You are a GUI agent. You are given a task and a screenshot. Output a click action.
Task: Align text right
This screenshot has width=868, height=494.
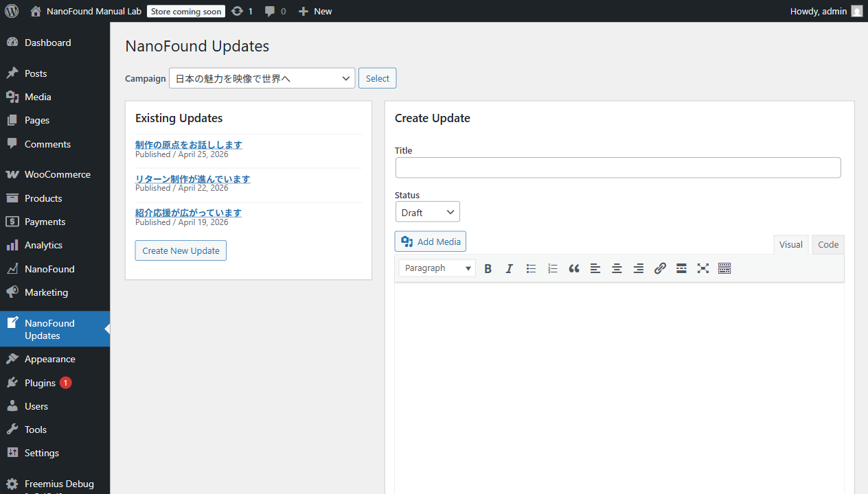(x=639, y=268)
